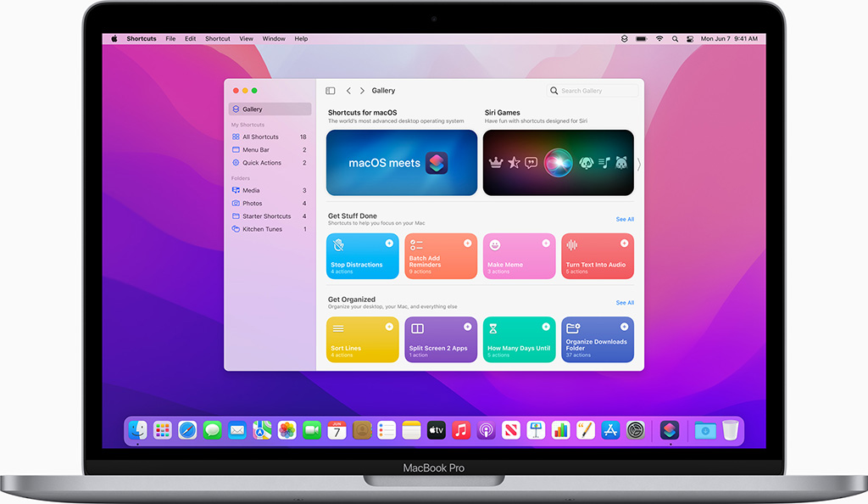
Task: Add Split Screen 2 Apps with plus
Action: [x=468, y=327]
